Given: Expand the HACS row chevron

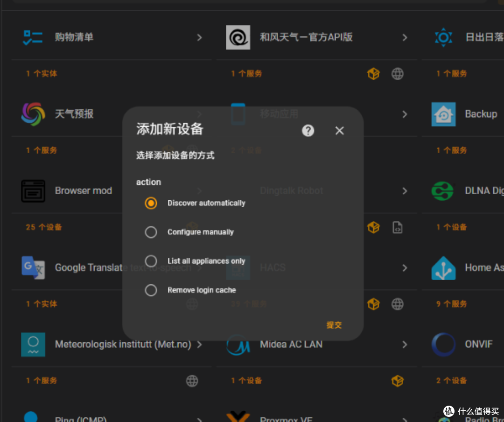Looking at the screenshot, I should tap(405, 267).
